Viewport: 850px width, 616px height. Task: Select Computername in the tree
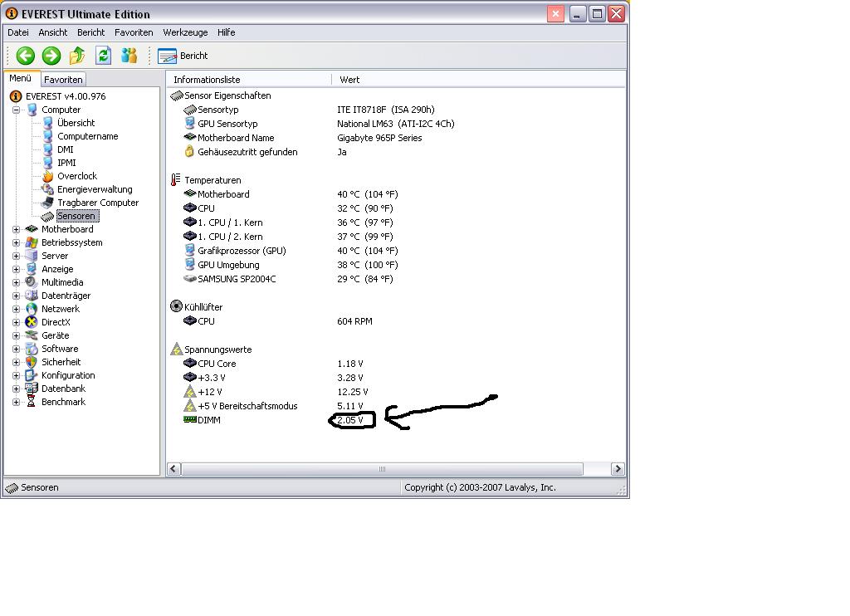[88, 136]
